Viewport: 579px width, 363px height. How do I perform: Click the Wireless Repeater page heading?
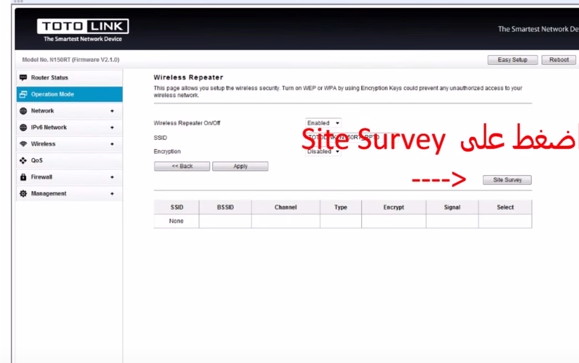[x=188, y=78]
